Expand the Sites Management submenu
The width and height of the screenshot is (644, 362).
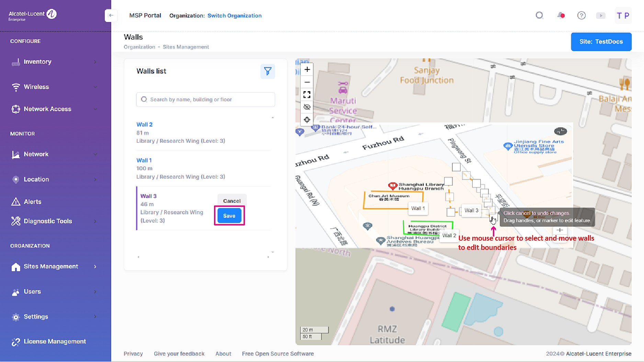coord(54,266)
